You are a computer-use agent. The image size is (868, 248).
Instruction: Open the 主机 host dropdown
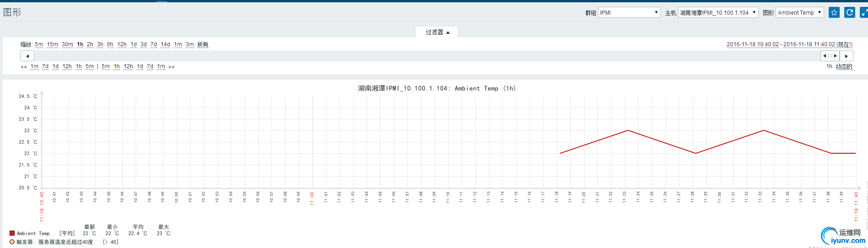pos(718,13)
